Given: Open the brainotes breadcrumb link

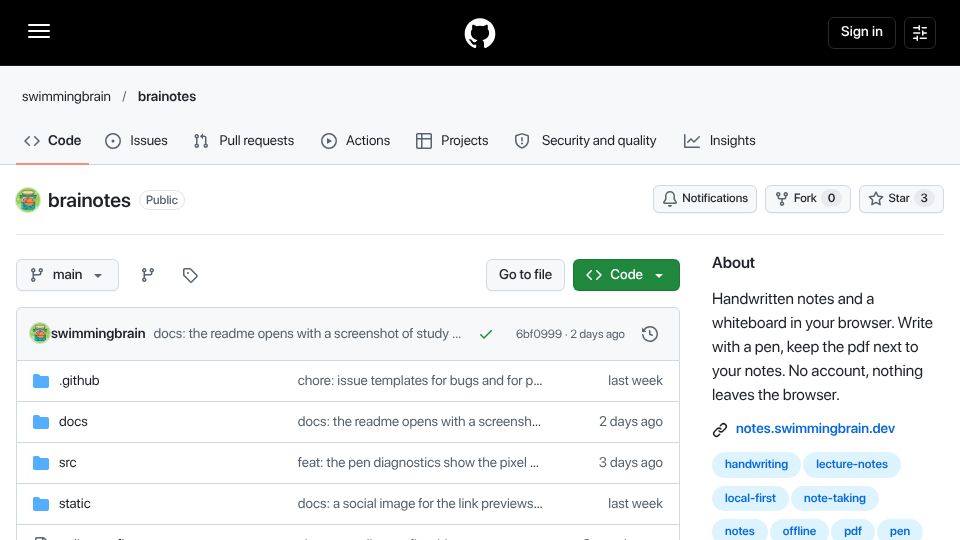Looking at the screenshot, I should tap(167, 97).
